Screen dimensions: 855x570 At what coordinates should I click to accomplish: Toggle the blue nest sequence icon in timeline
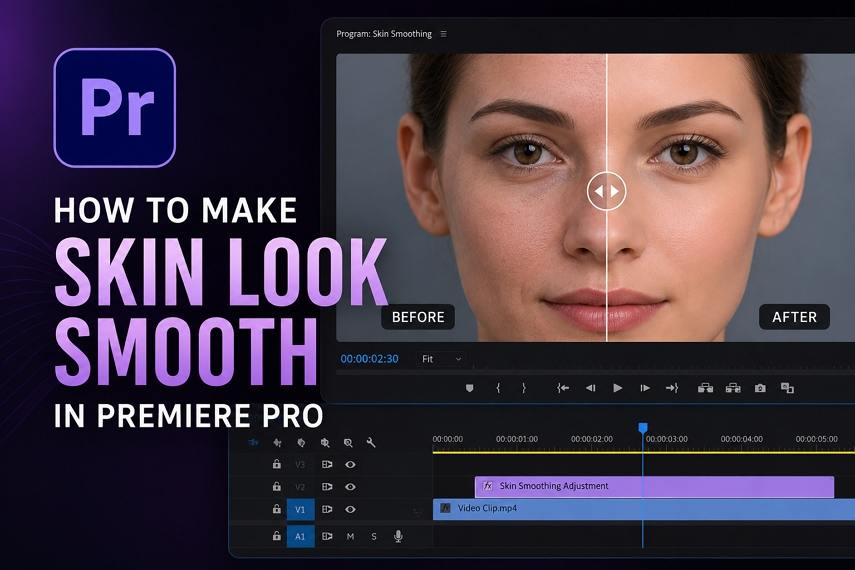coord(253,442)
